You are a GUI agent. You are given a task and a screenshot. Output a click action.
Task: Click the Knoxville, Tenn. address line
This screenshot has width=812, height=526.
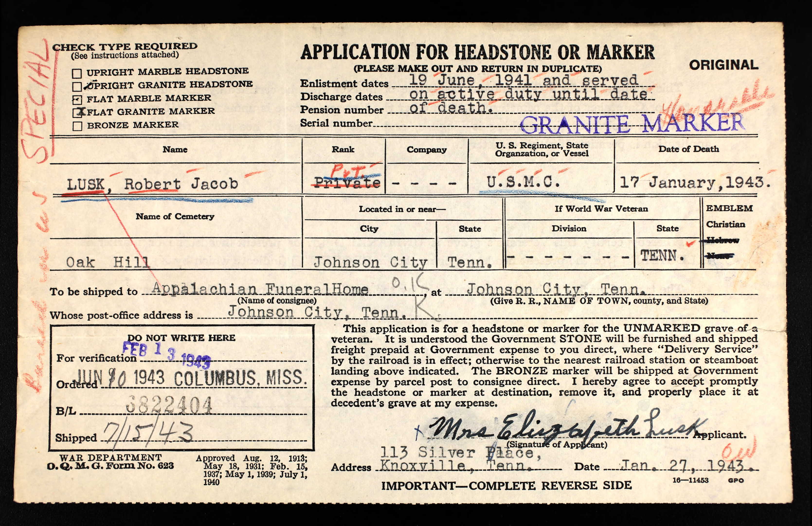tap(456, 466)
